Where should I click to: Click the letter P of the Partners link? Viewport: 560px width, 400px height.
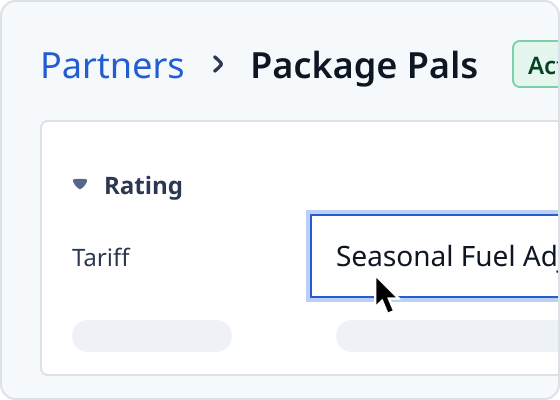51,66
